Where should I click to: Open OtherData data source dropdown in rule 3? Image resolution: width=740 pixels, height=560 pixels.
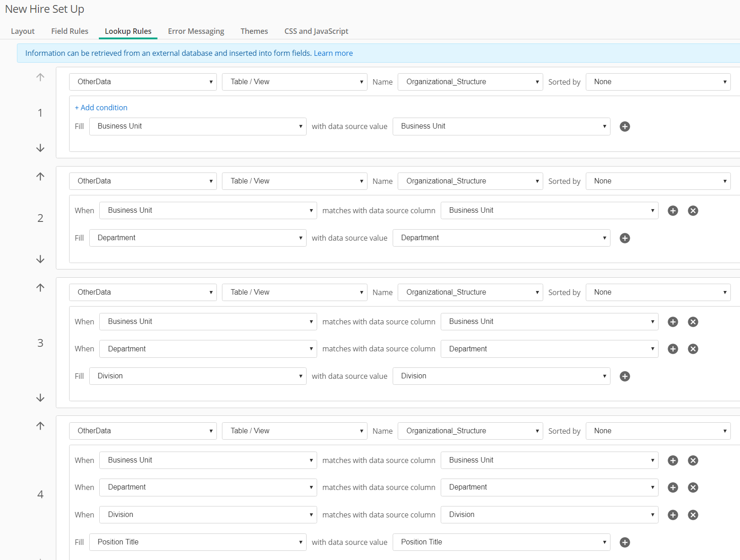pyautogui.click(x=143, y=292)
